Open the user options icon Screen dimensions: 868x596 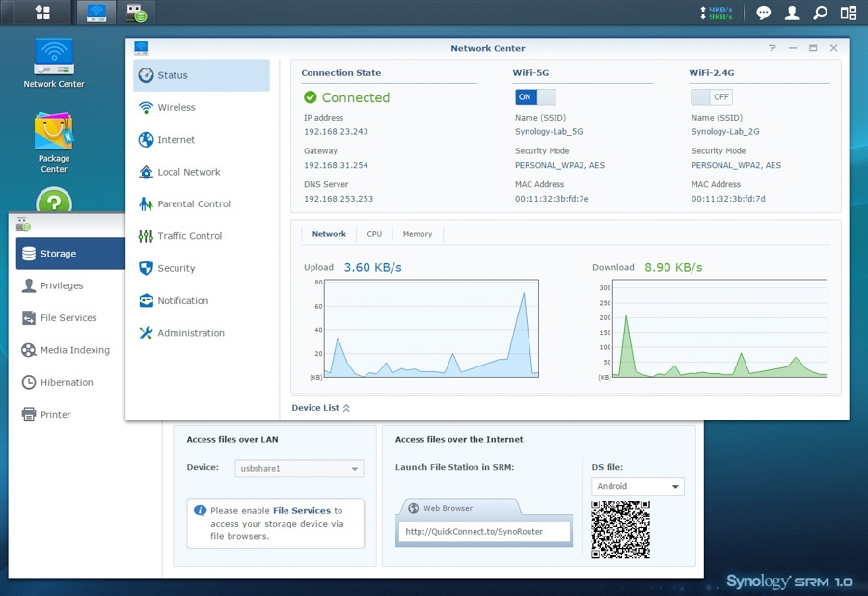tap(792, 13)
